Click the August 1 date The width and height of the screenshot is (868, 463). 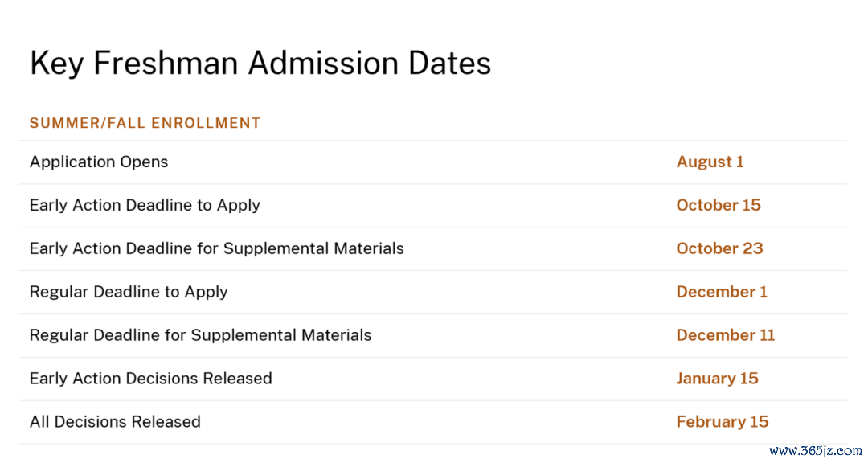[710, 162]
